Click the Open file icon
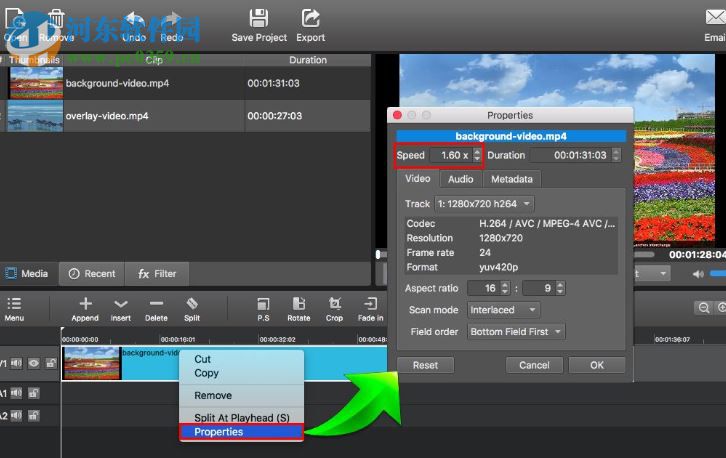Image resolution: width=726 pixels, height=458 pixels. 15,19
